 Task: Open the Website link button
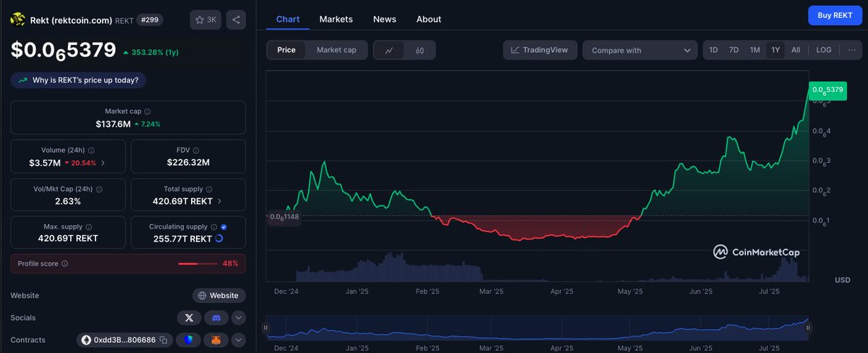218,295
